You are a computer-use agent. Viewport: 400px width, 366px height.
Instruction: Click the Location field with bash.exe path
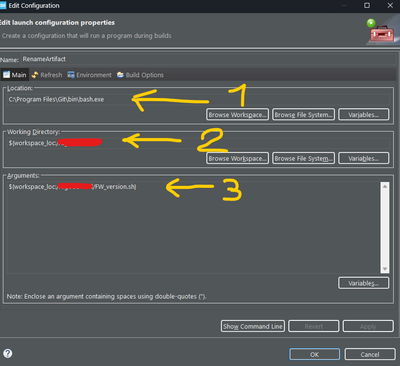tap(198, 99)
